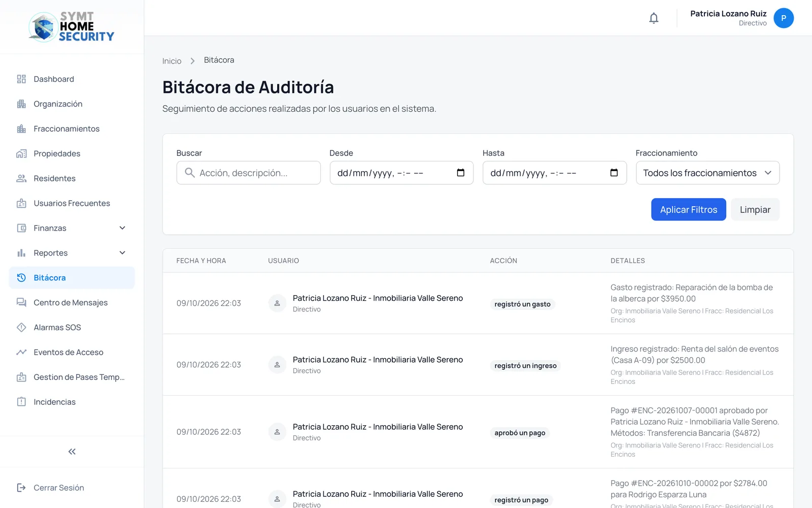
Task: Click the Finanzas wallet icon
Action: point(21,228)
